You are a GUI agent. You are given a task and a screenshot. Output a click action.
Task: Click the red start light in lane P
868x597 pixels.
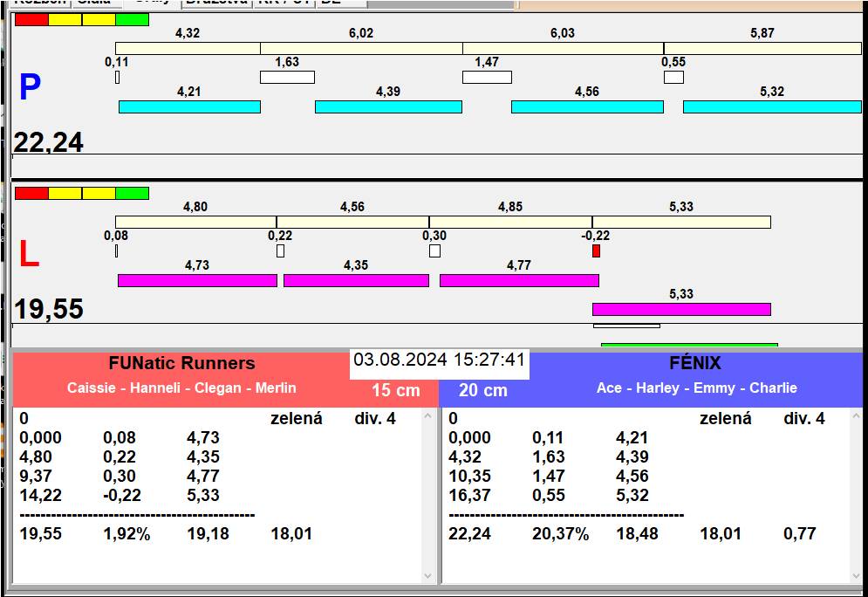(x=31, y=19)
